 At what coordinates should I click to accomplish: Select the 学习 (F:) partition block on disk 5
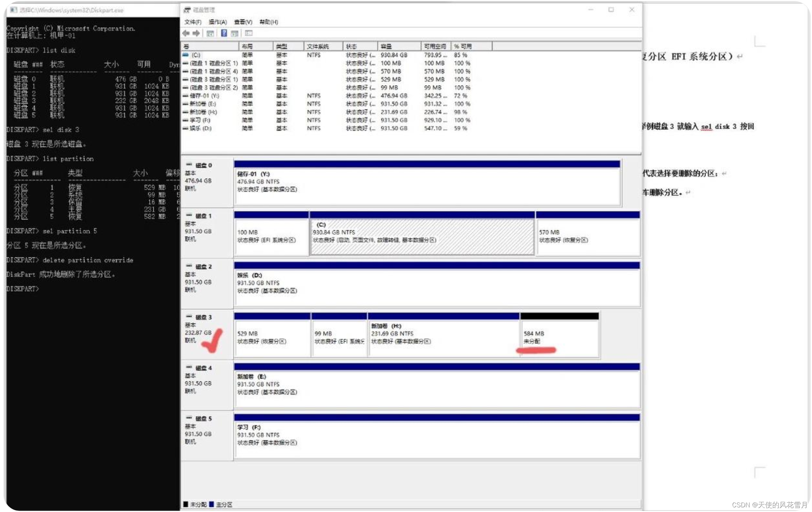437,436
